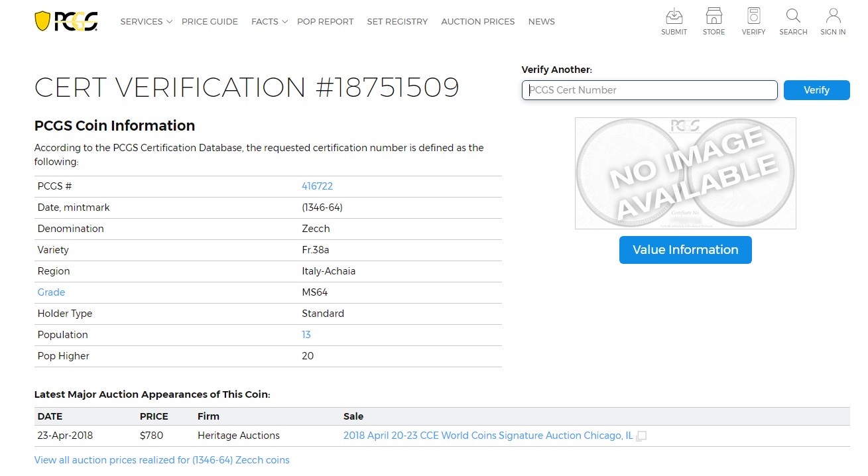The width and height of the screenshot is (868, 476).
Task: Click the copy icon beside the auction sale link
Action: pos(641,436)
